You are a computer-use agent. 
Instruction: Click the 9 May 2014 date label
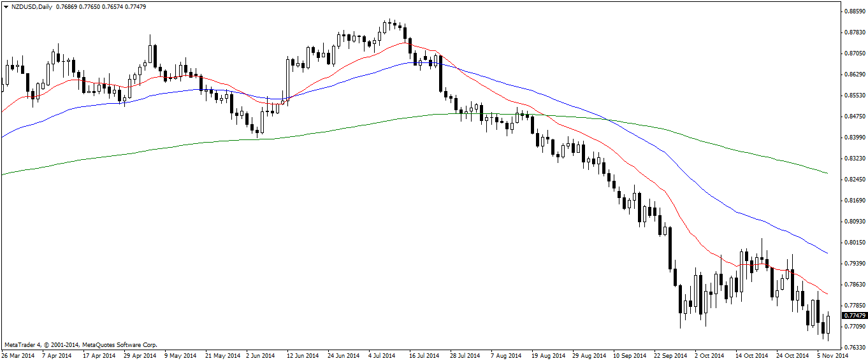point(180,356)
